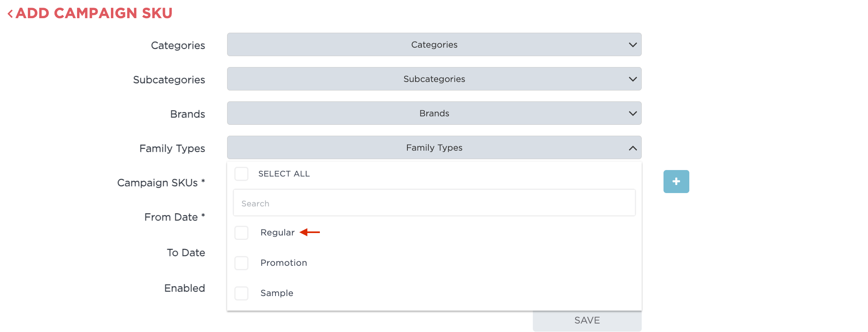Click the Categories dropdown chevron
Viewport: 868px width, 332px height.
tap(632, 44)
